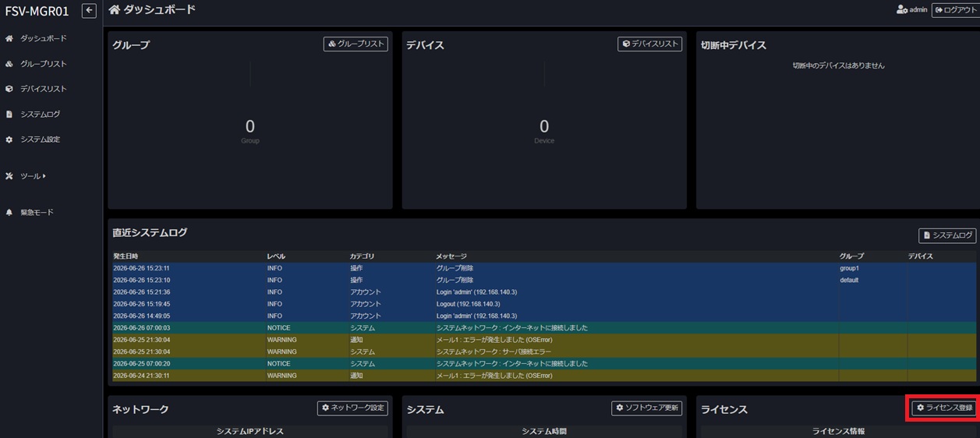Click システム設定 gear icon in sidebar
This screenshot has height=438, width=980.
9,140
